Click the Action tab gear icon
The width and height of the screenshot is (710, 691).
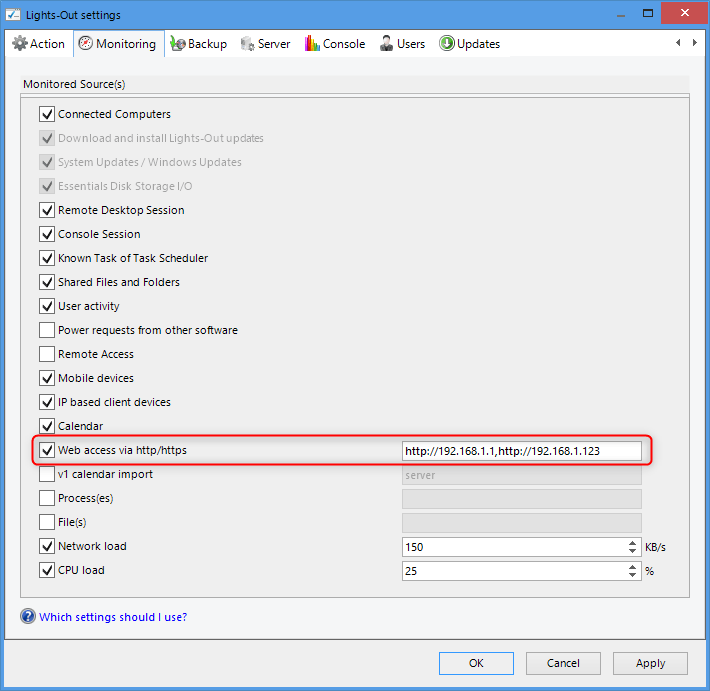tap(19, 43)
